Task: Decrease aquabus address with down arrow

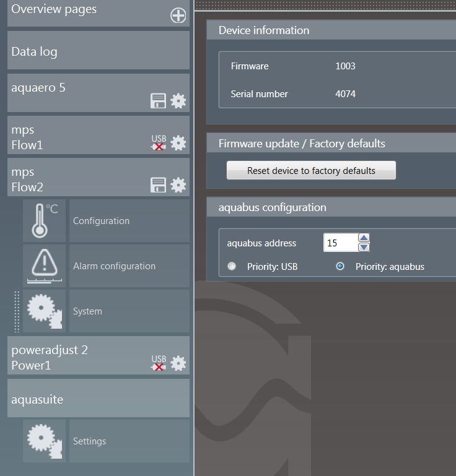Action: [x=364, y=248]
